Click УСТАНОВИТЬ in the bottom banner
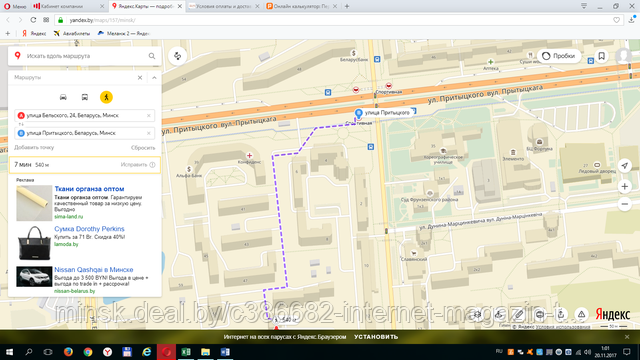640x360 pixels. 376,337
